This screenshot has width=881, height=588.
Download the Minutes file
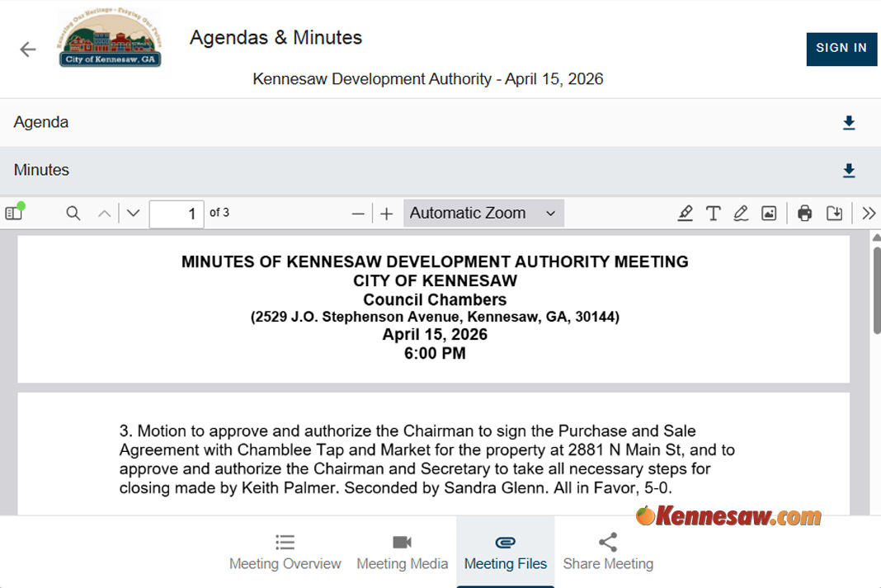pos(849,171)
